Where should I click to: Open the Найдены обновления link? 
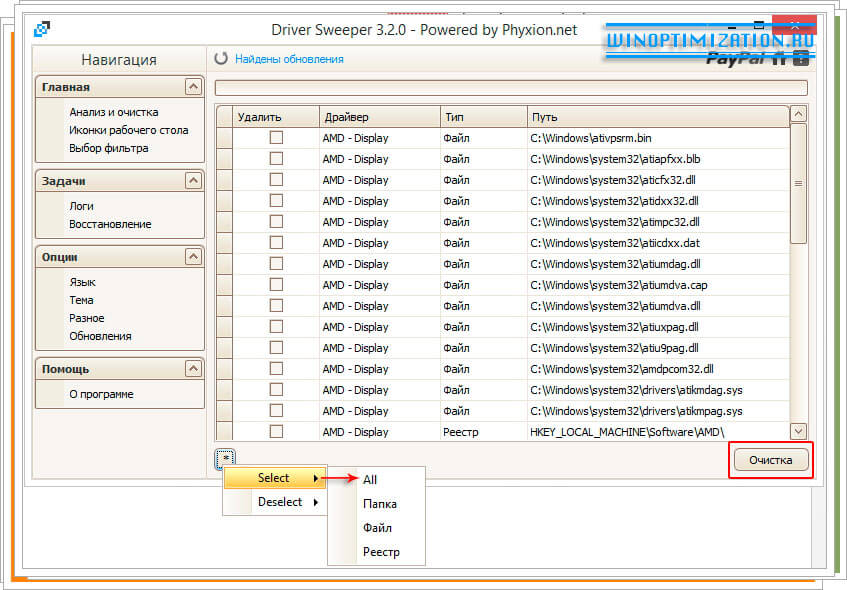coord(289,59)
